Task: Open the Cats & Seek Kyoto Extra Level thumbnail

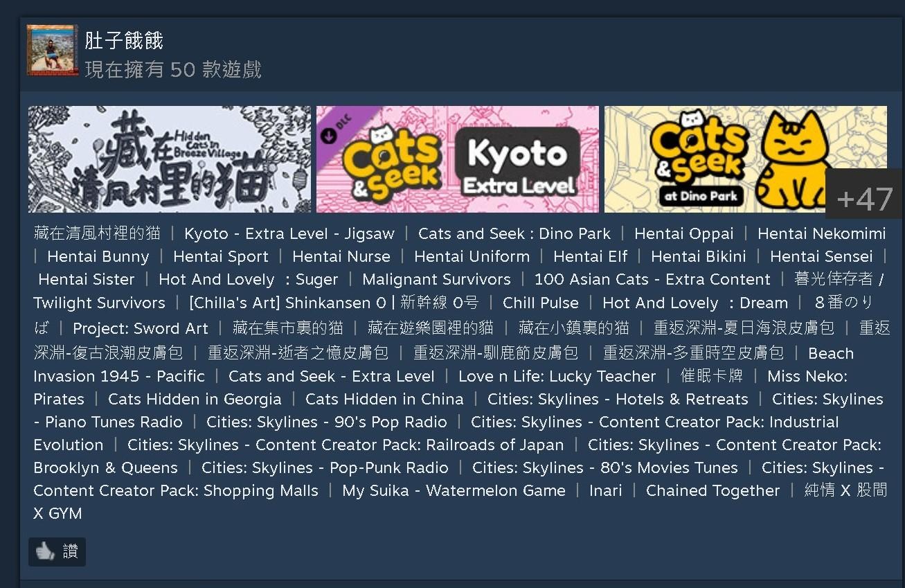Action: coord(458,159)
